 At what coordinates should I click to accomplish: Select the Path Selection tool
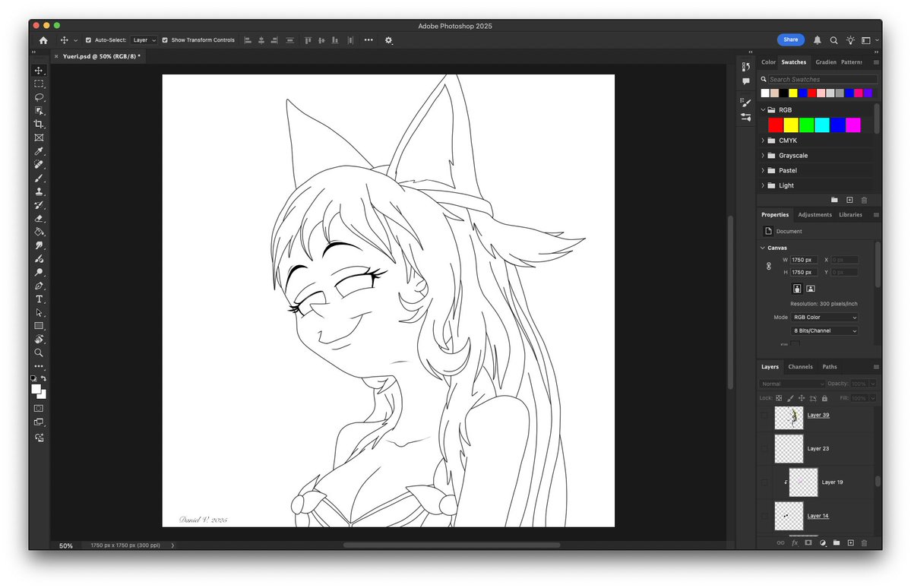tap(39, 312)
